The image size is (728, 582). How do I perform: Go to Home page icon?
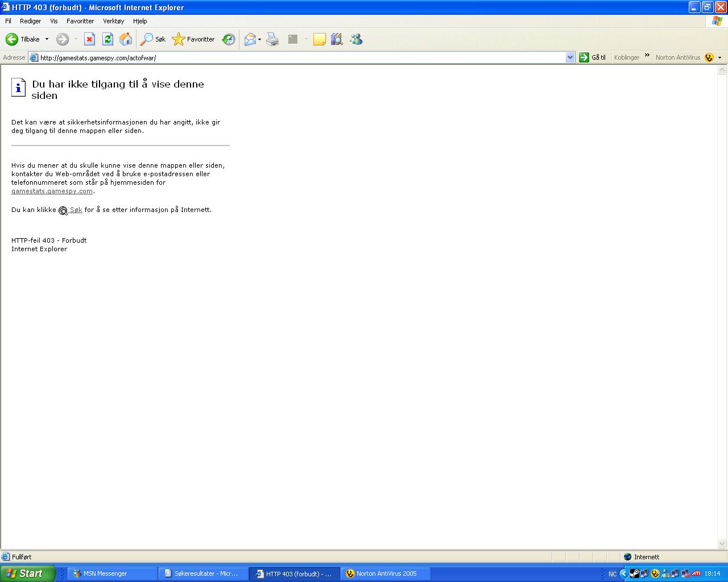point(126,39)
